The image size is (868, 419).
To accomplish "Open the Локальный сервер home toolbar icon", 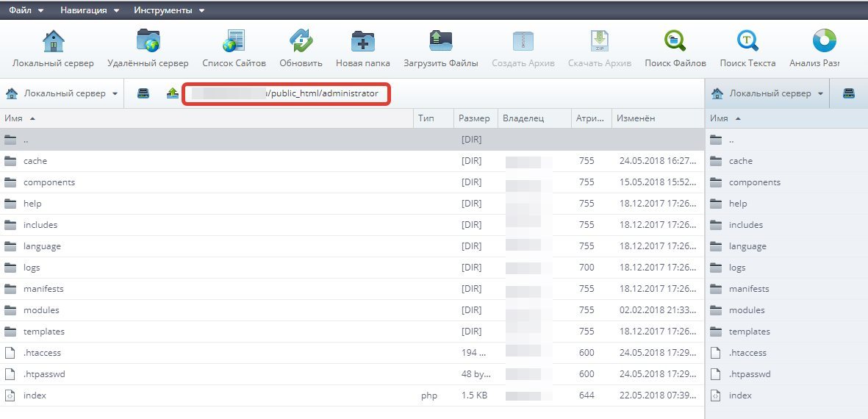I will tap(53, 41).
